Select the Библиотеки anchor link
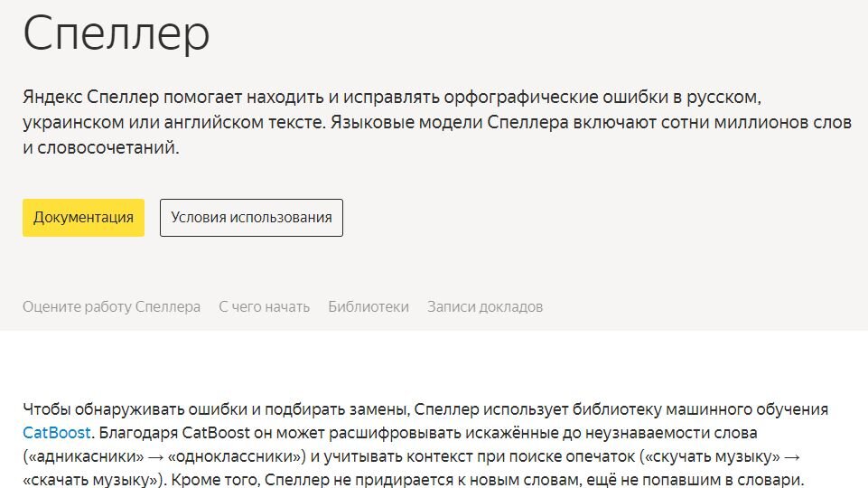Screen dimensions: 868x488 click(369, 307)
